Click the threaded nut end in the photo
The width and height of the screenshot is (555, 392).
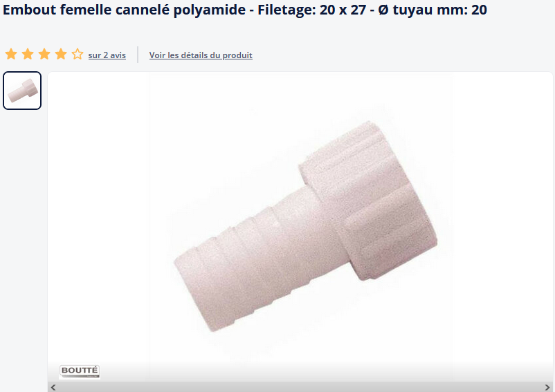[x=370, y=200]
